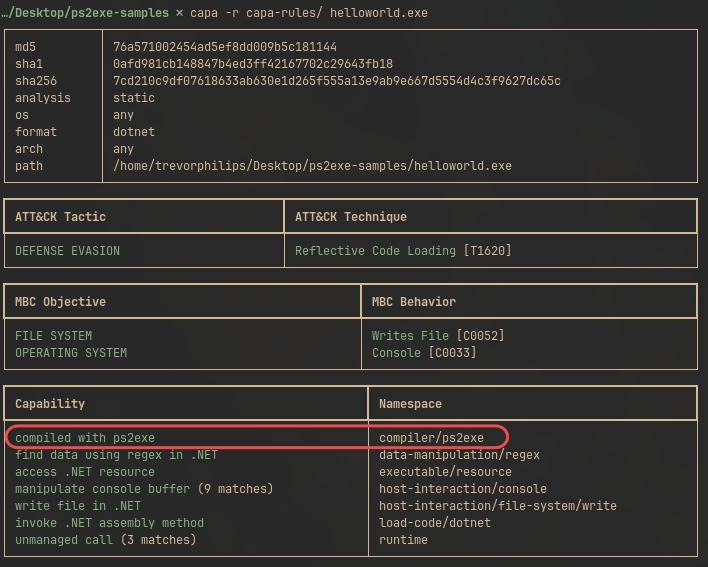
Task: Click the 'host-interaction/file-system/write' namespace
Action: (498, 506)
